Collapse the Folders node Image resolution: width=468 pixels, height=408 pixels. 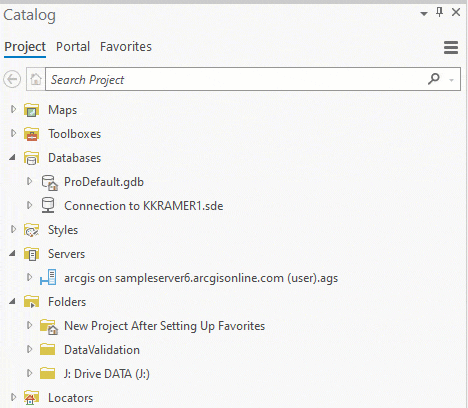tap(12, 301)
